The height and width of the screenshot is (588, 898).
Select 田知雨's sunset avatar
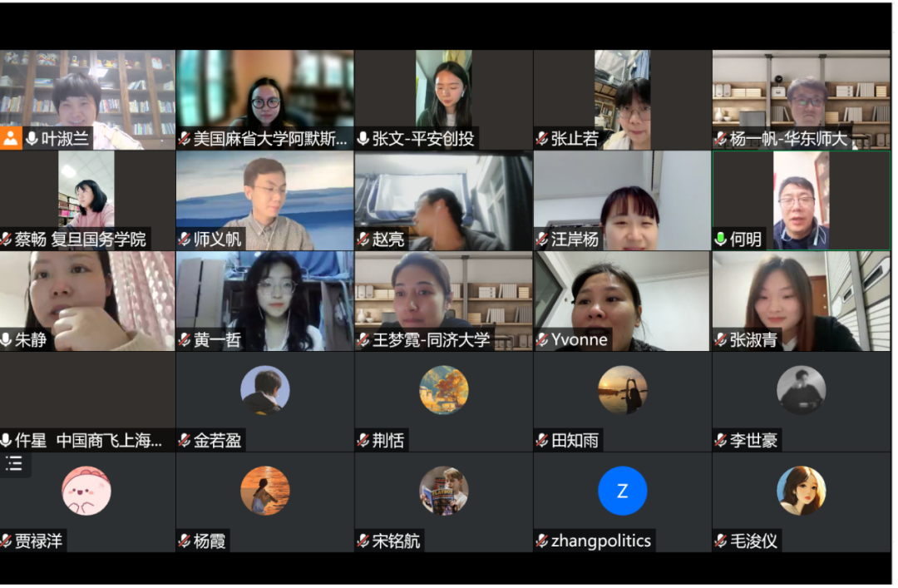pos(623,390)
